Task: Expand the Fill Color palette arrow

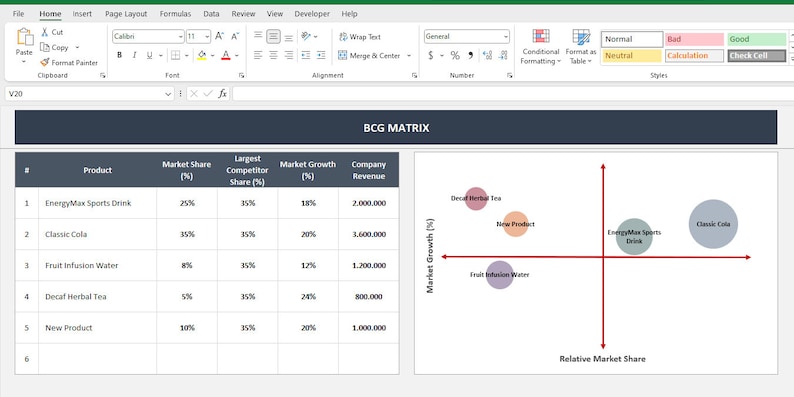Action: 212,55
